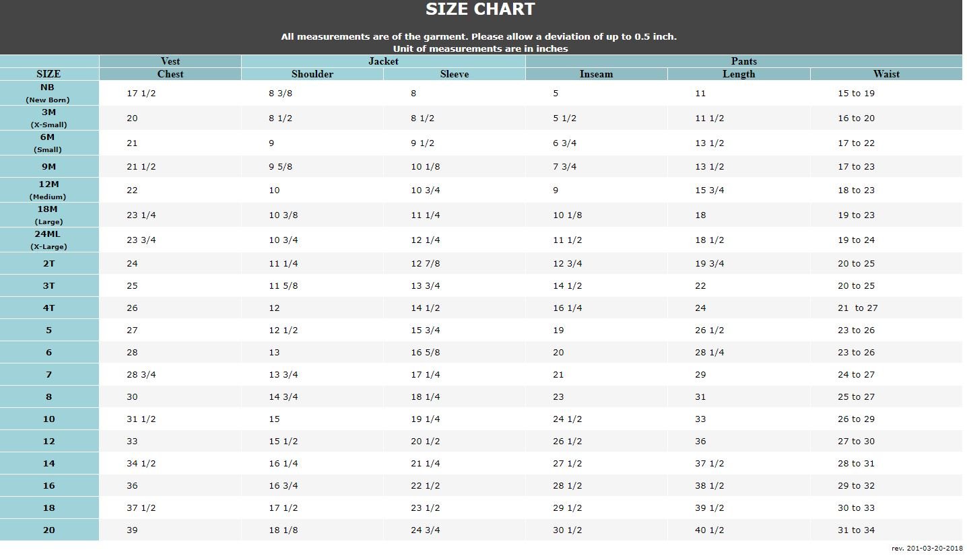This screenshot has height=560, width=967.
Task: Select the Pants group header
Action: click(744, 61)
